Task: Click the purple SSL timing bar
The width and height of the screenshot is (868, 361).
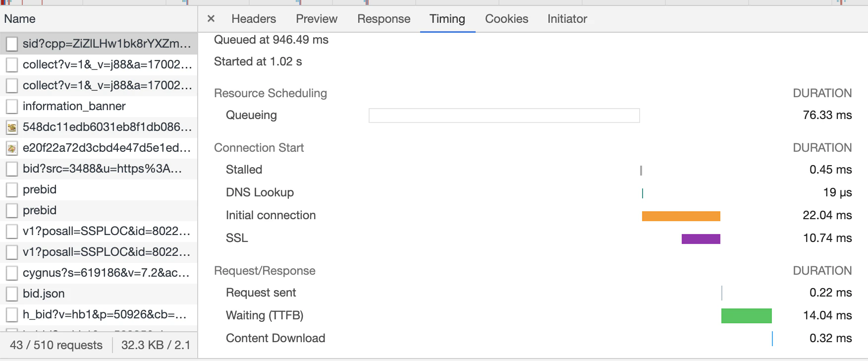Action: coord(701,239)
